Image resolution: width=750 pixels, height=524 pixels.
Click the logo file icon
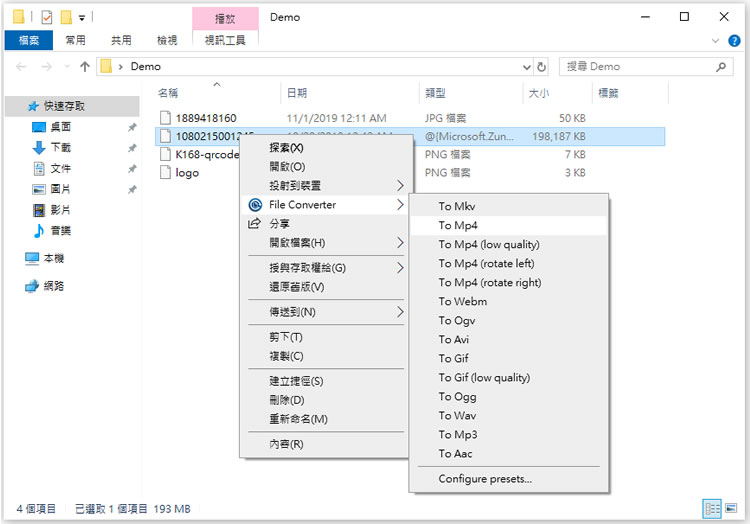(165, 172)
